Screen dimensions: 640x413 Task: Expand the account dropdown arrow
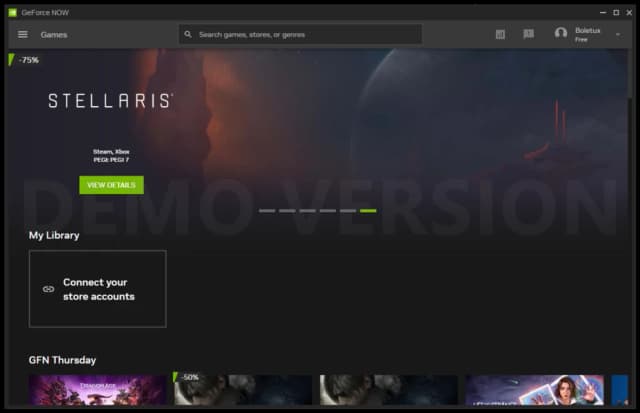[x=618, y=35]
